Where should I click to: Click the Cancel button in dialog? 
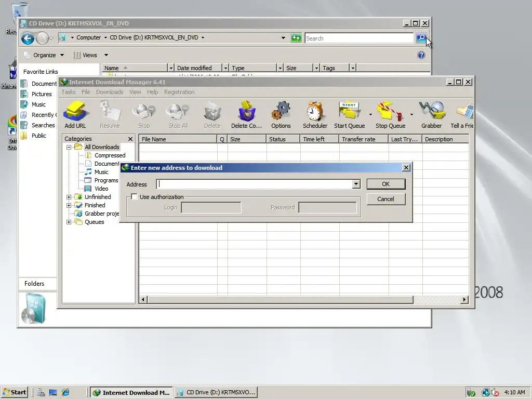(386, 199)
